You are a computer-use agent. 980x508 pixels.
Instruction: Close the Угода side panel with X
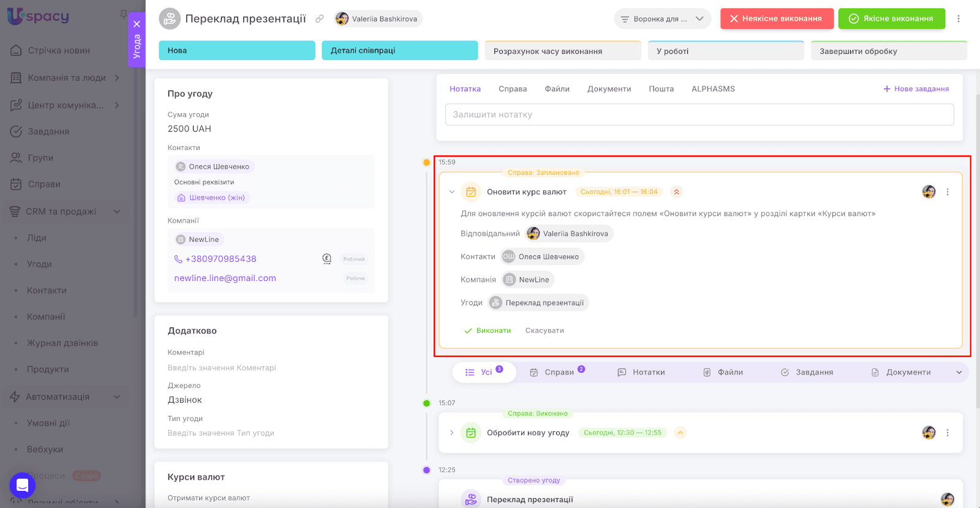[137, 24]
